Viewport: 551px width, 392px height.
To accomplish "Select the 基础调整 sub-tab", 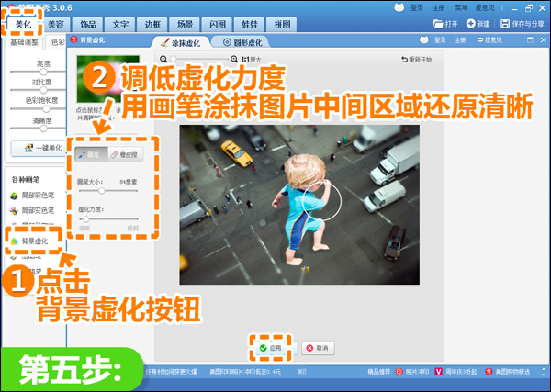I will click(24, 42).
